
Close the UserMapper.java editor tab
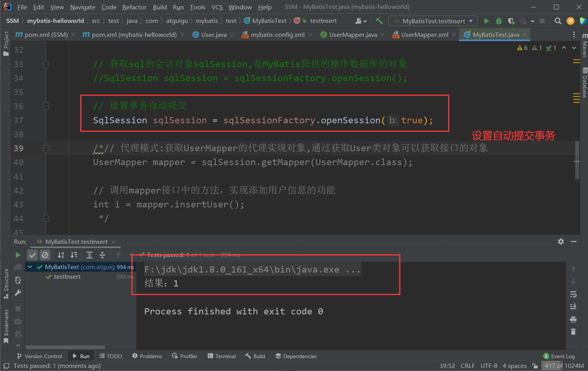[383, 35]
